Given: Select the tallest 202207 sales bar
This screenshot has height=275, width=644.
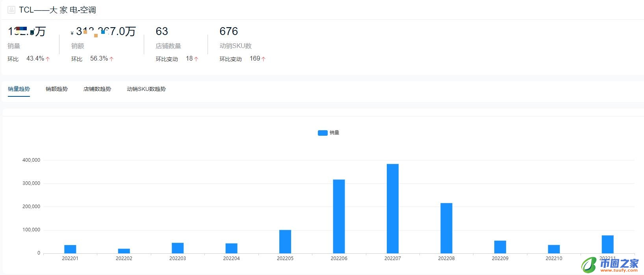Looking at the screenshot, I should click(393, 209).
